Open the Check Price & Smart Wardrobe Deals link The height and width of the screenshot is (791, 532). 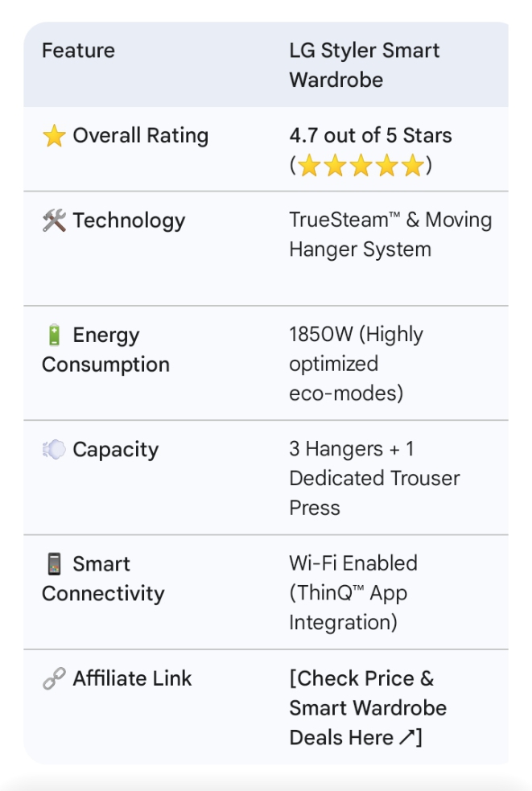point(368,708)
